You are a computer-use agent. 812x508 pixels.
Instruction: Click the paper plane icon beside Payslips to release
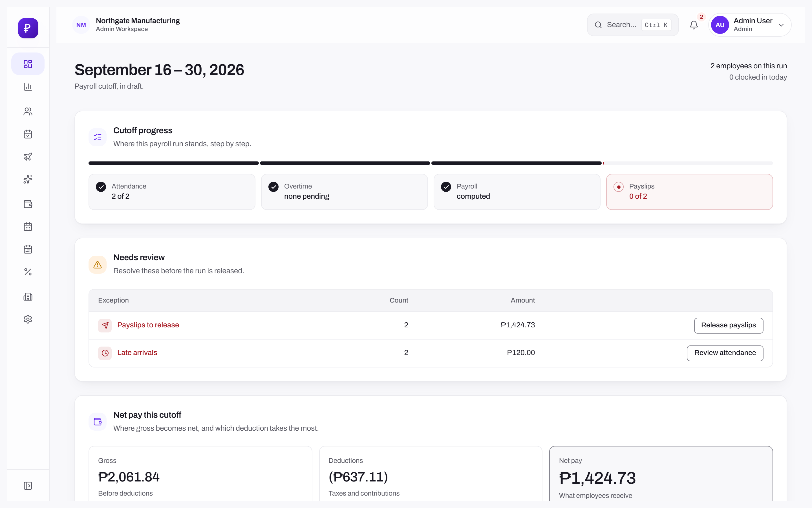105,325
